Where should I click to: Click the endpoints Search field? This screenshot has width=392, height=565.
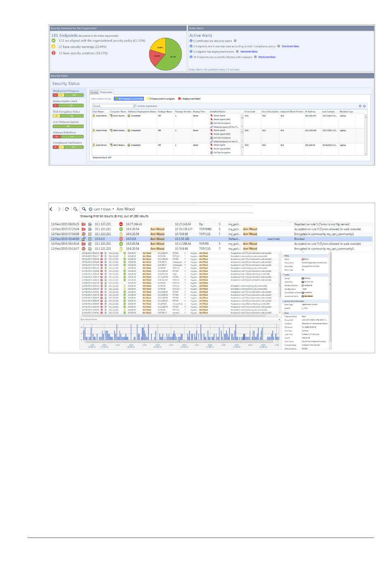113,106
